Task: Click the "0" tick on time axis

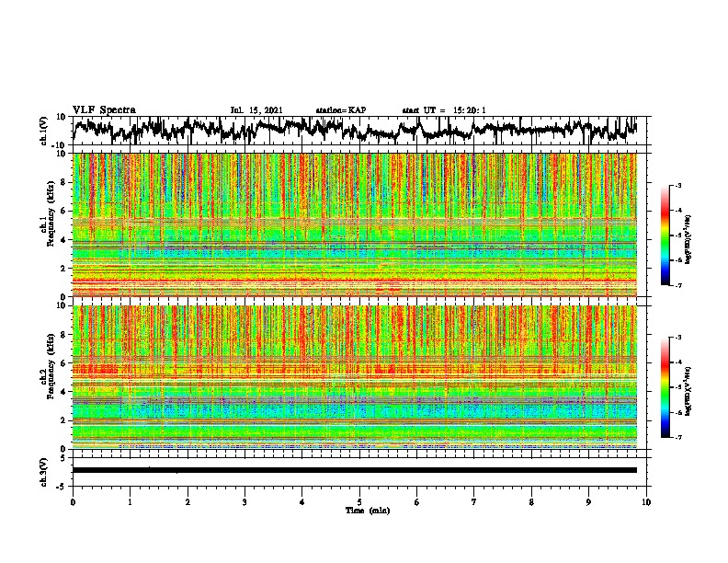Action: (x=73, y=502)
